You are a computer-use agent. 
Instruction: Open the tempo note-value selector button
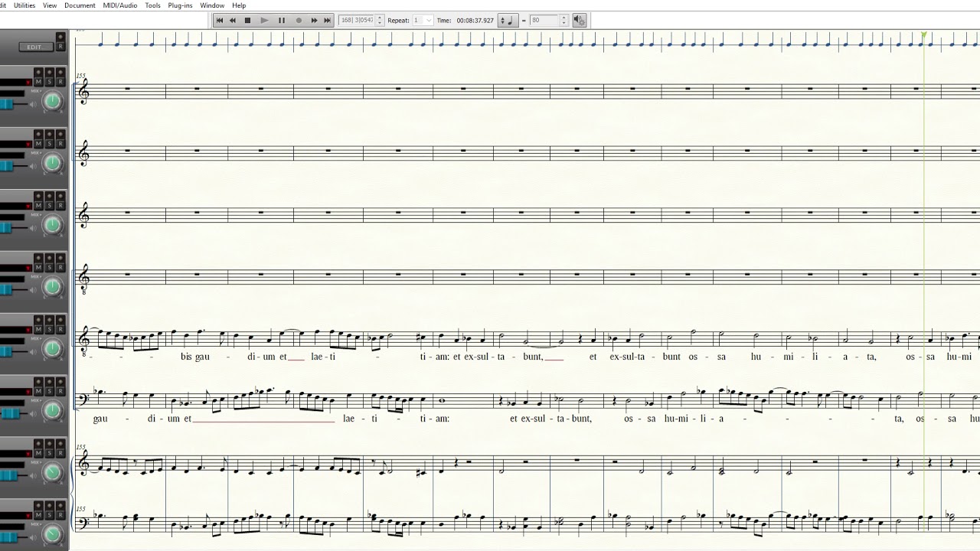(x=508, y=21)
